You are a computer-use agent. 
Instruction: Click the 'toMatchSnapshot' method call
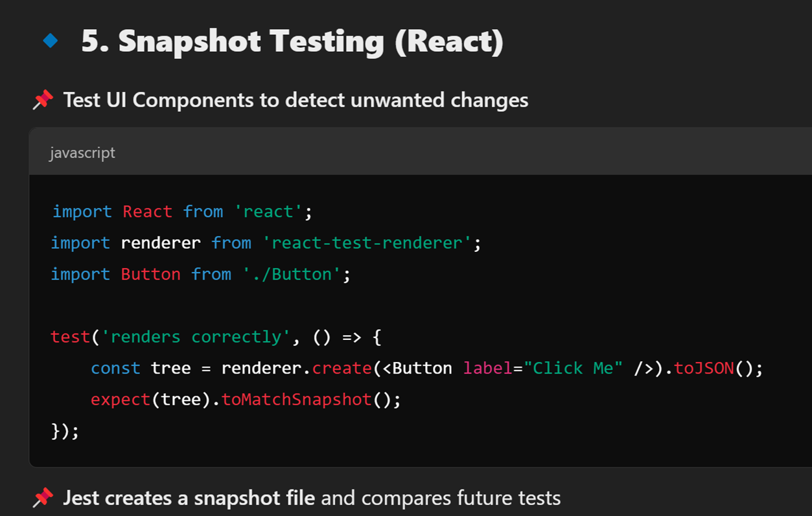(297, 399)
